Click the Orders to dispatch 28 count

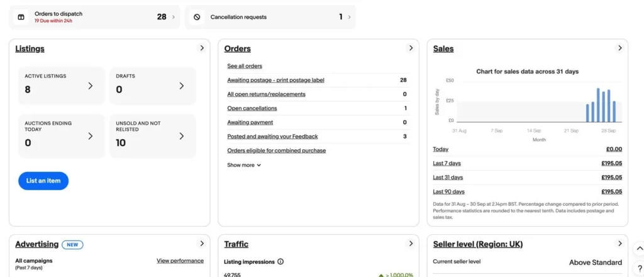pyautogui.click(x=162, y=17)
